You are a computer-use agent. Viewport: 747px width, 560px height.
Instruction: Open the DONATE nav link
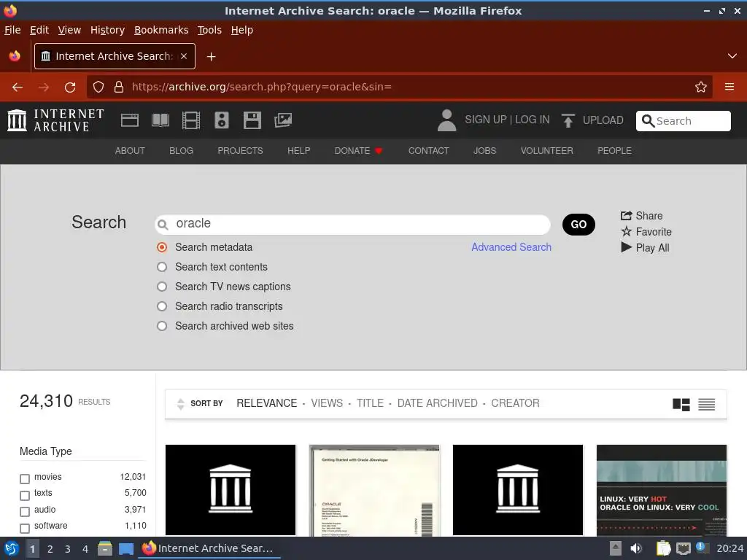pyautogui.click(x=358, y=150)
